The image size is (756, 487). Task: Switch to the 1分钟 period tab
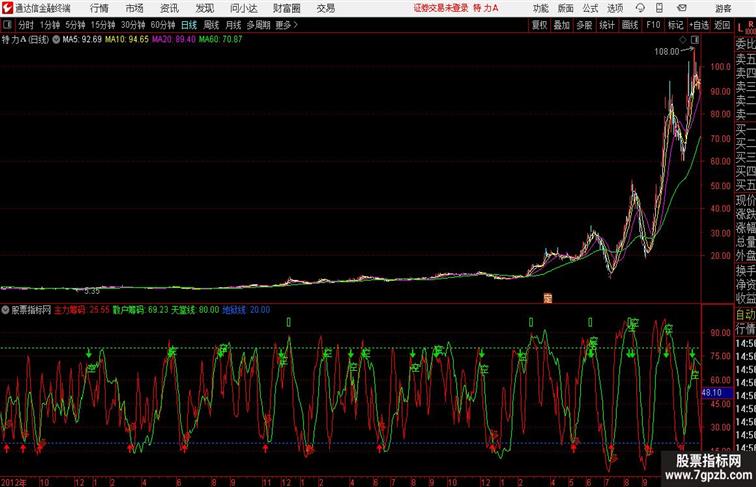[x=50, y=25]
